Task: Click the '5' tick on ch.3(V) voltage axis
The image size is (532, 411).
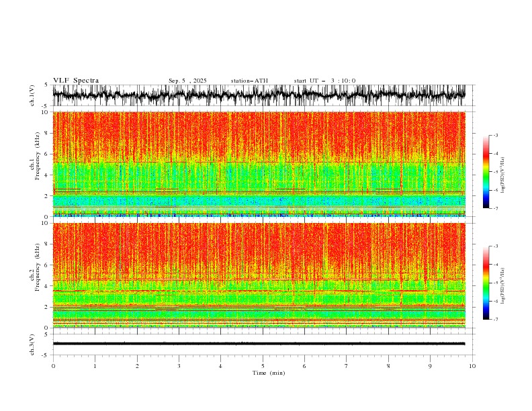Action: 46,334
